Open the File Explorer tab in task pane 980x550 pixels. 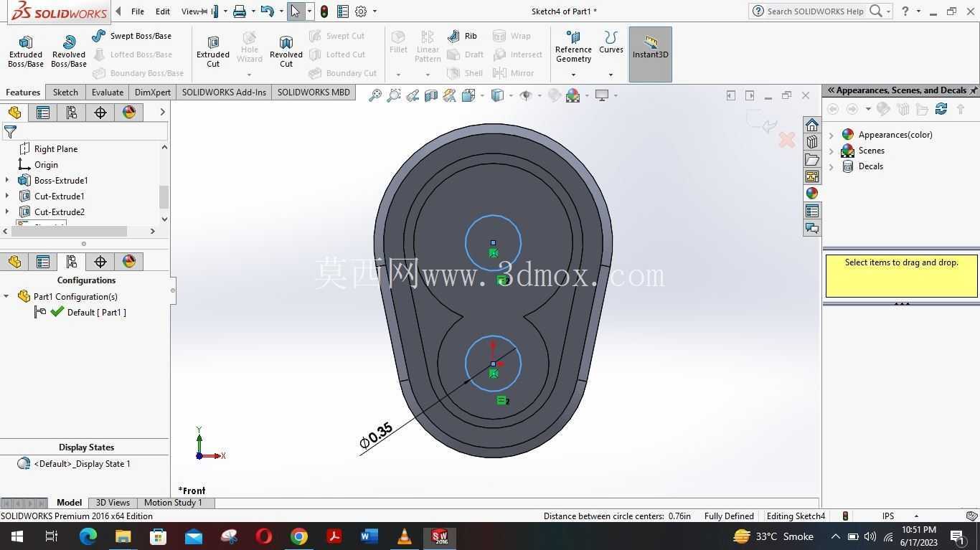click(x=811, y=159)
